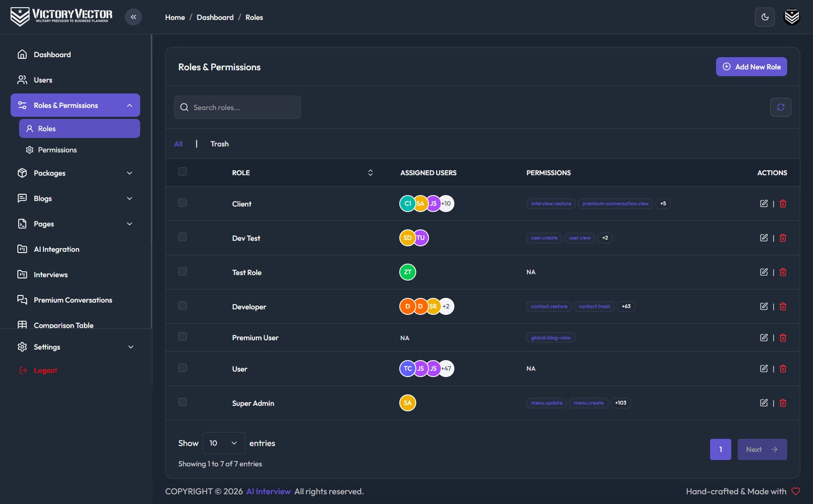Delete the Client role

pos(783,204)
